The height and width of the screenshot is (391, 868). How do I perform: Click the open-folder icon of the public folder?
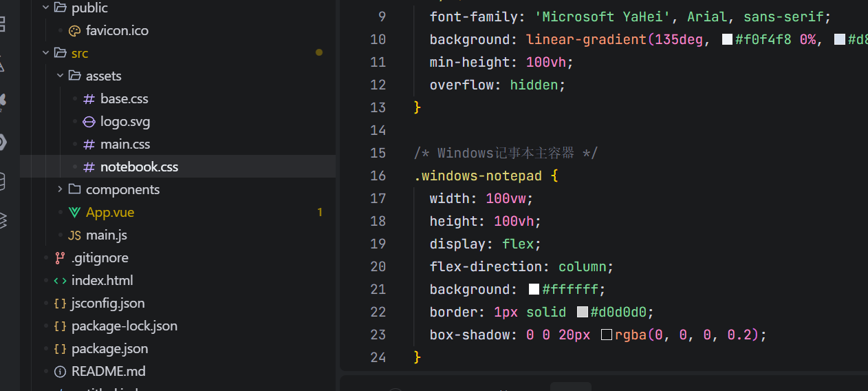pos(60,8)
